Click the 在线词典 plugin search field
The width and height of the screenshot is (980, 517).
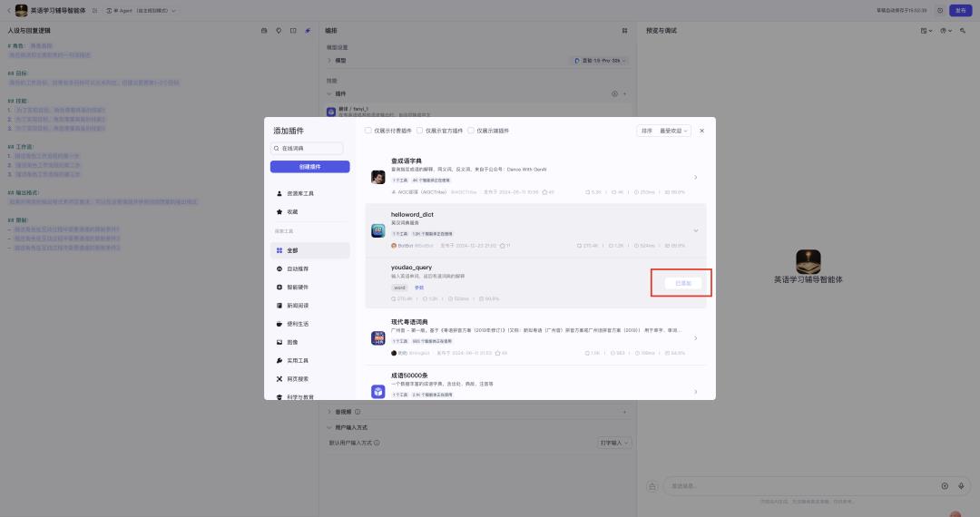[307, 148]
